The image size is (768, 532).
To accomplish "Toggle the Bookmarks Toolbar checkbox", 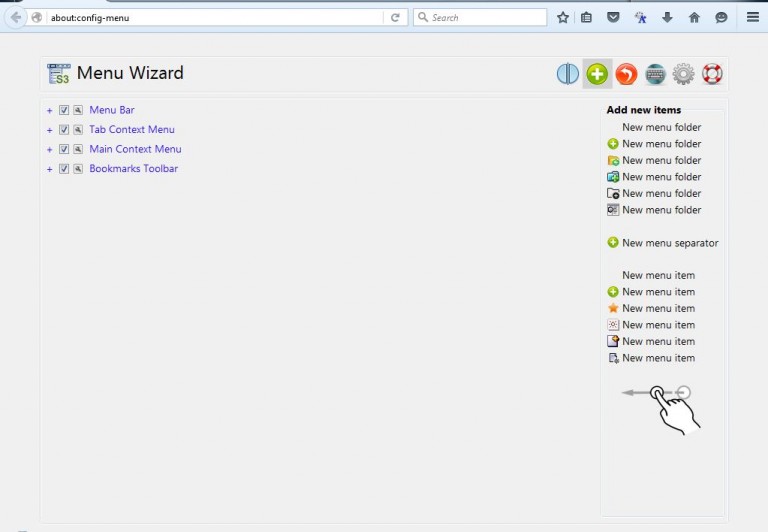I will click(64, 169).
